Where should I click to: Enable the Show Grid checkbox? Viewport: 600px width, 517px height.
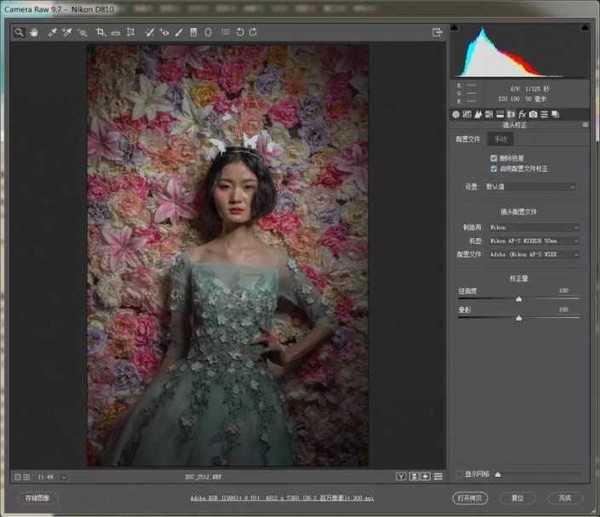458,474
